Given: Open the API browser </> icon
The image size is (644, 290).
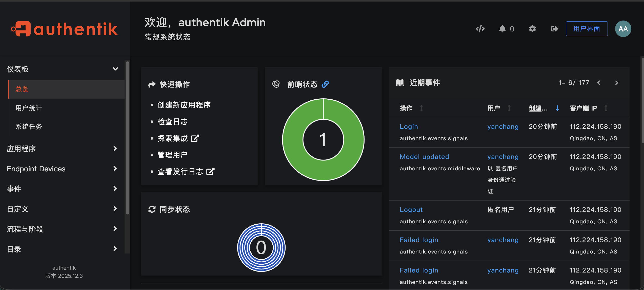Looking at the screenshot, I should pyautogui.click(x=480, y=29).
